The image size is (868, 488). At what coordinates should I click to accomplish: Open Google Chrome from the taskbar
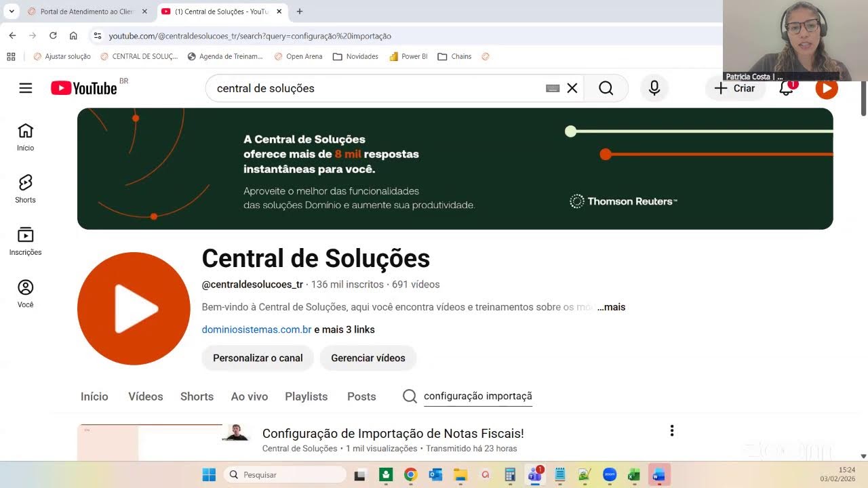410,474
